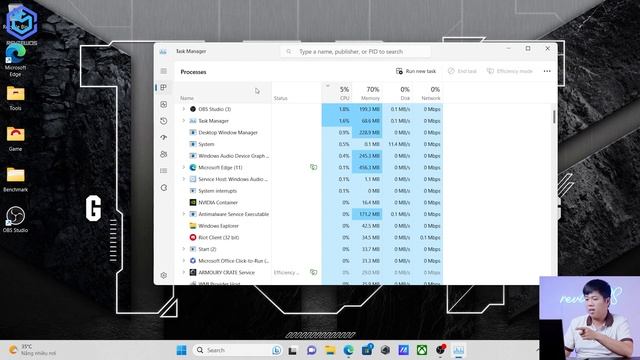The height and width of the screenshot is (360, 640).
Task: Open the Game desktop folder
Action: 15,139
